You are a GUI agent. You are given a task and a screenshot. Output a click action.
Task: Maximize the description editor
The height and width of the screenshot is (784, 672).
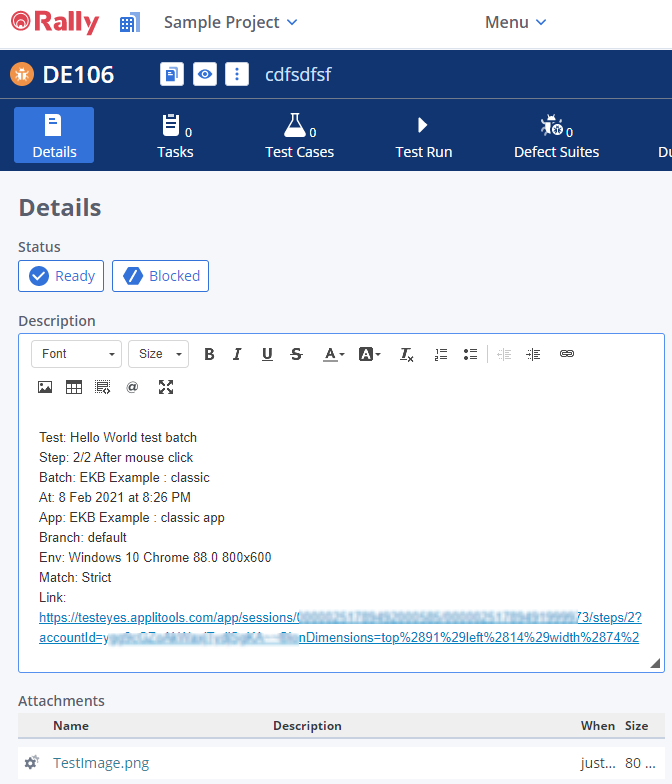pos(166,387)
